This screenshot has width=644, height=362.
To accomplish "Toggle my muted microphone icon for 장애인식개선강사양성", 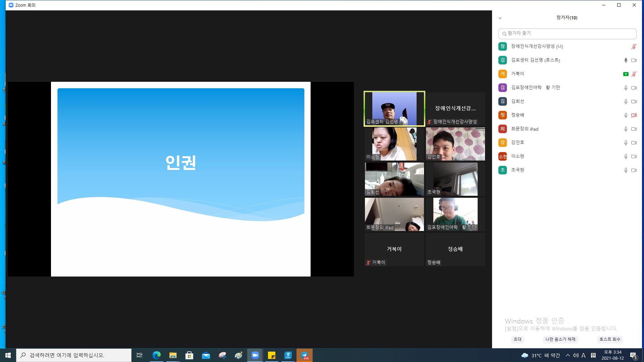I will [634, 47].
